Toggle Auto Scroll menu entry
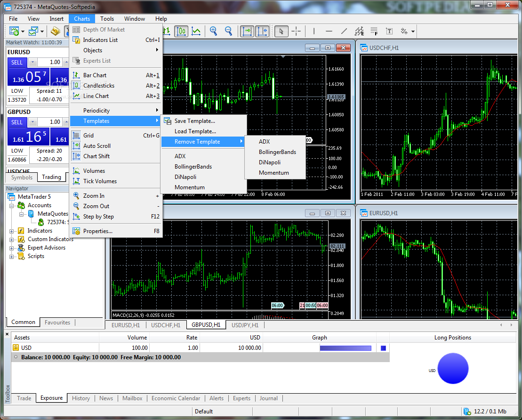Image resolution: width=522 pixels, height=420 pixels. click(x=116, y=146)
